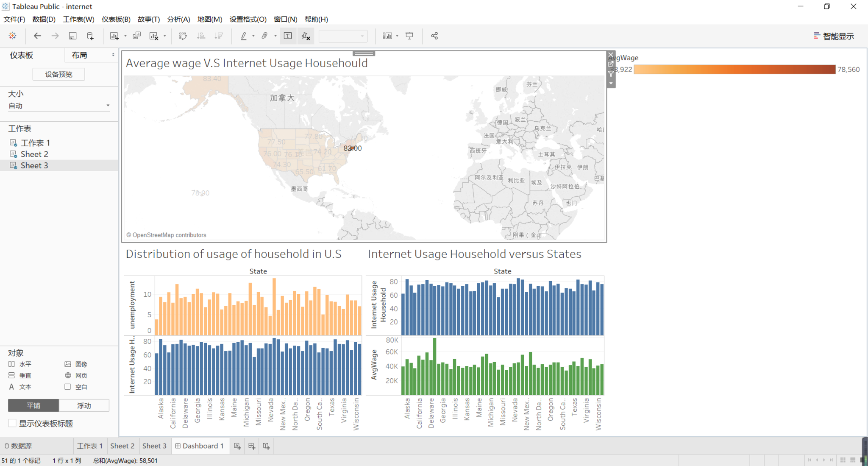
Task: Click the AvgWage orange color legend bar
Action: (x=734, y=70)
